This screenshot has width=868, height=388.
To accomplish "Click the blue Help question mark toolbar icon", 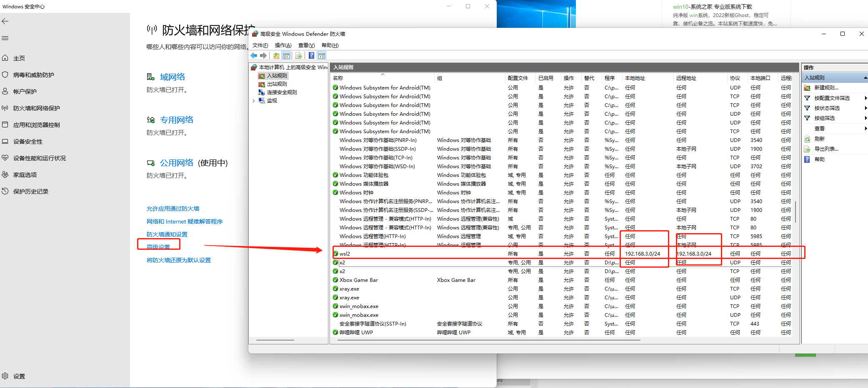I will 311,55.
